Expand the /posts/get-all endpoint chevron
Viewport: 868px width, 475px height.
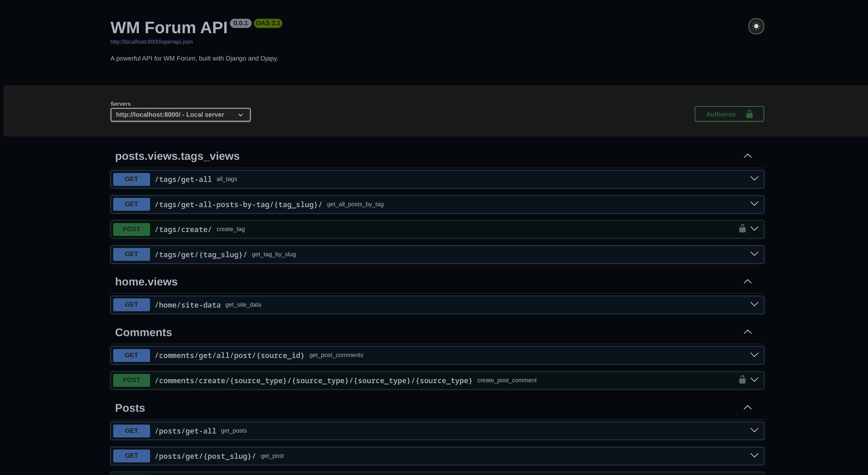pos(754,430)
